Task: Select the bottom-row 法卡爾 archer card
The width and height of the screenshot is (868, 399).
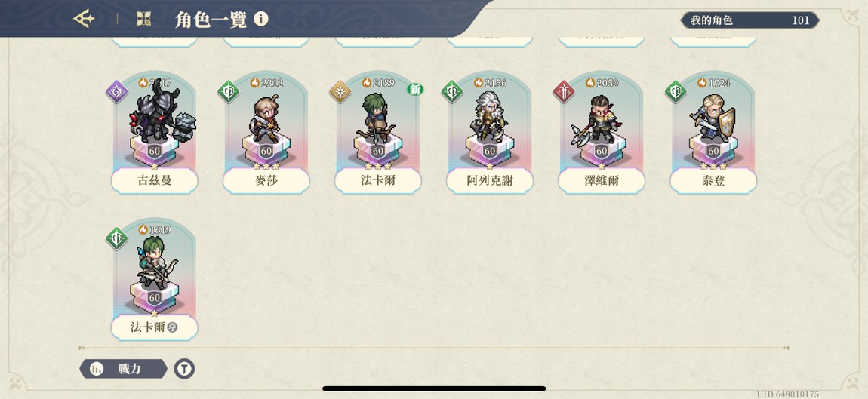Action: [155, 280]
